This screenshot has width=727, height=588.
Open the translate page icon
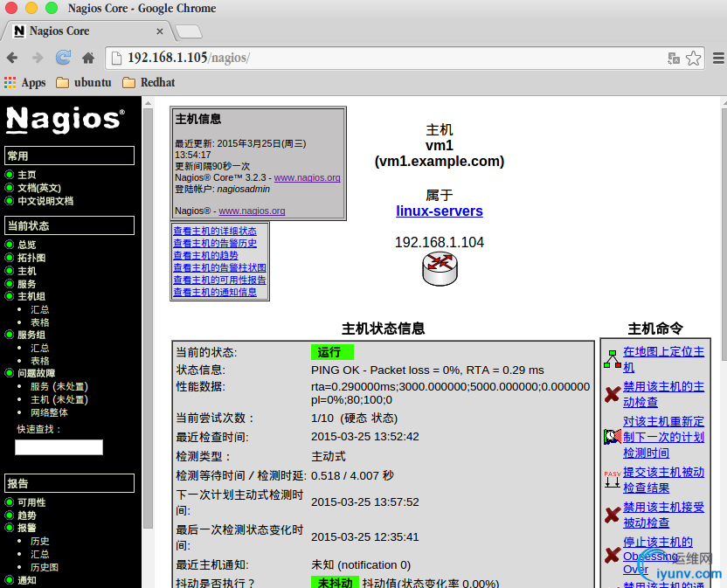tap(673, 59)
